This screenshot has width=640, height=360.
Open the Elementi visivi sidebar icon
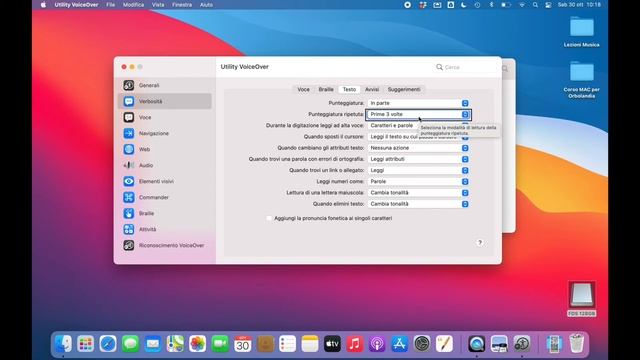(x=129, y=181)
